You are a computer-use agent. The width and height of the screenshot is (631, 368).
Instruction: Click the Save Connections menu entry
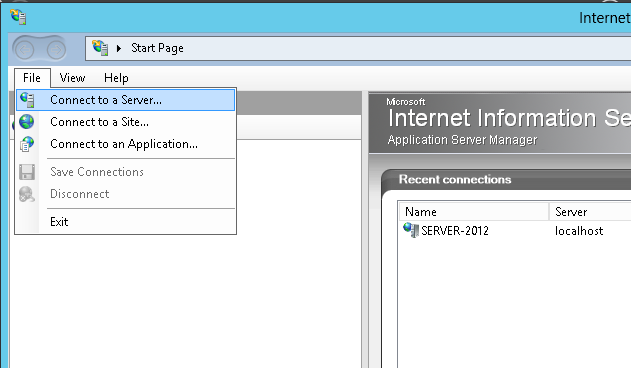pos(125,172)
